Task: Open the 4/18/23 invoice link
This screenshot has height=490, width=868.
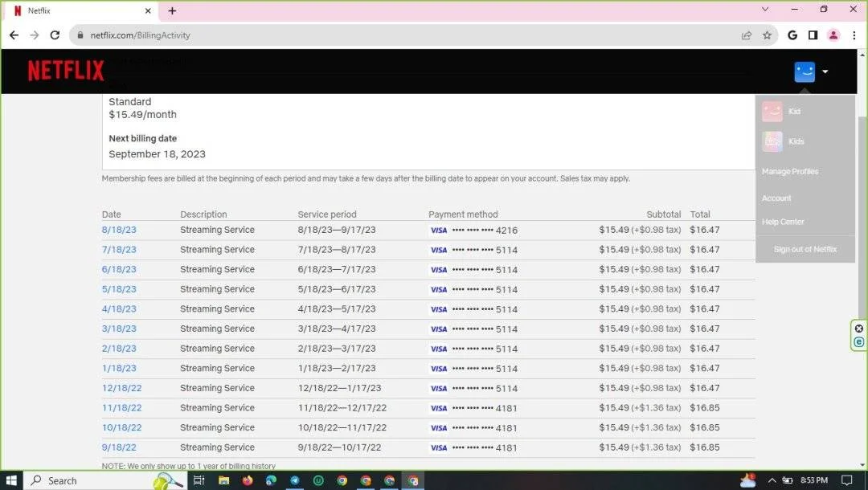Action: click(x=119, y=308)
